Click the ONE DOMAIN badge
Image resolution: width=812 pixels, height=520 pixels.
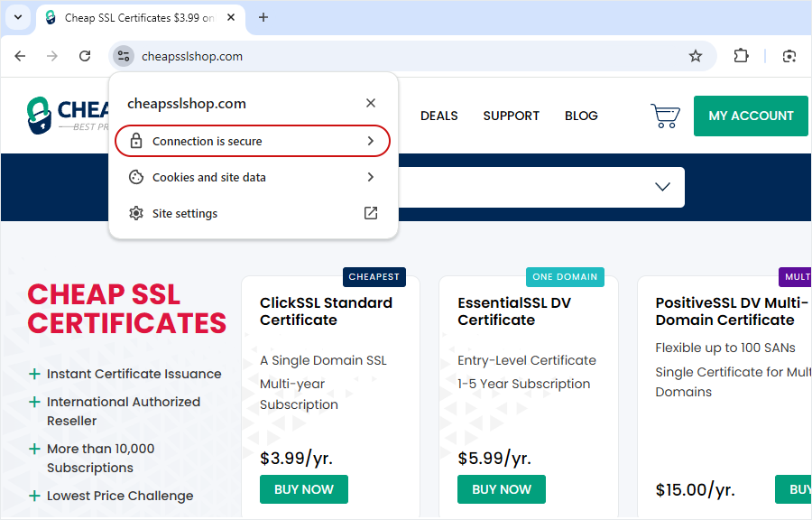click(565, 276)
